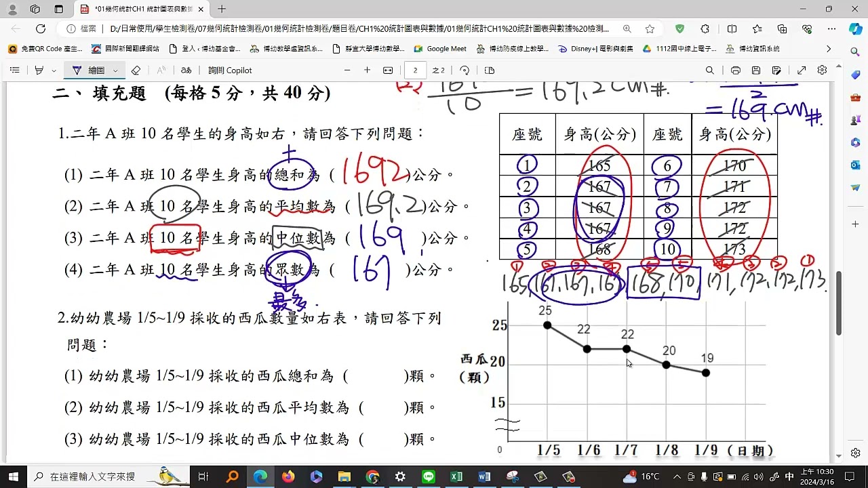Open the PDF table of contents
Screen dimensions: 868x488
point(14,70)
